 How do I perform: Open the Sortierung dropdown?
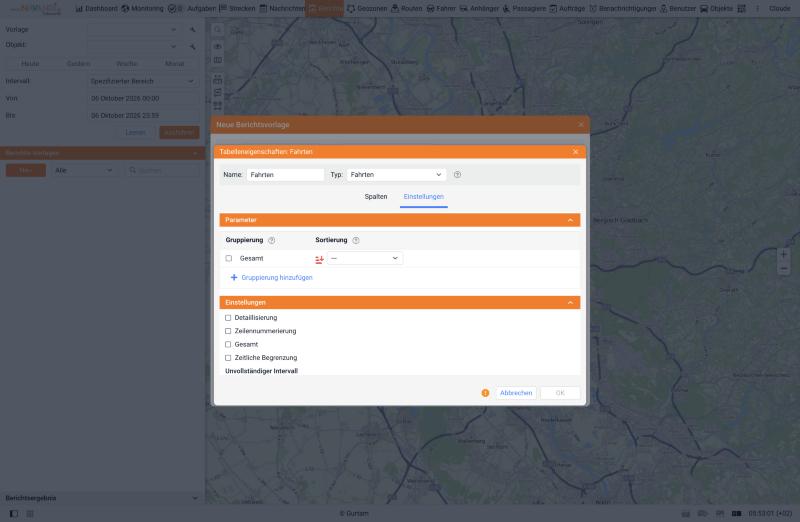point(365,258)
